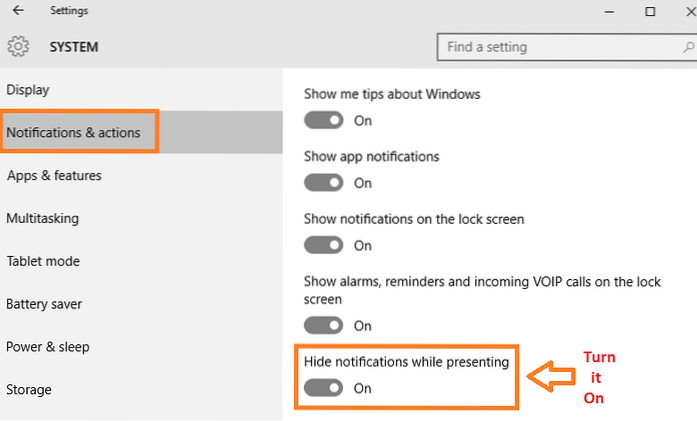Select Tablet mode in sidebar

tap(43, 262)
